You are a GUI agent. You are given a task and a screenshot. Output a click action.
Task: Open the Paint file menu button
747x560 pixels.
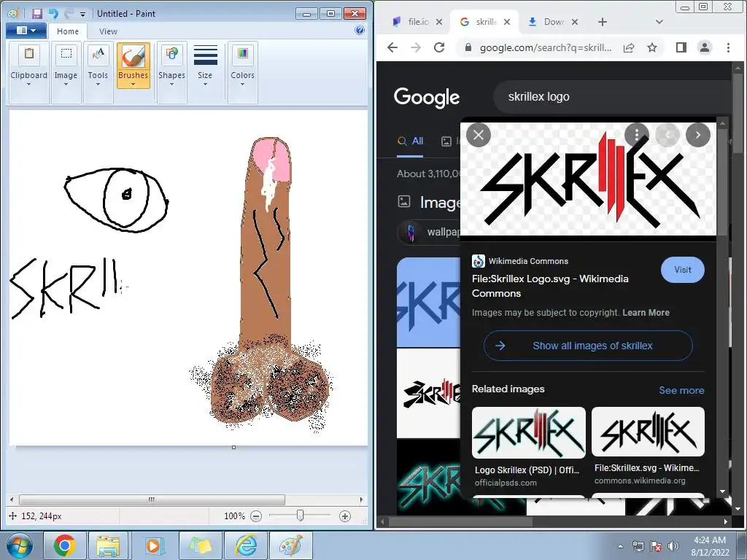tap(26, 31)
